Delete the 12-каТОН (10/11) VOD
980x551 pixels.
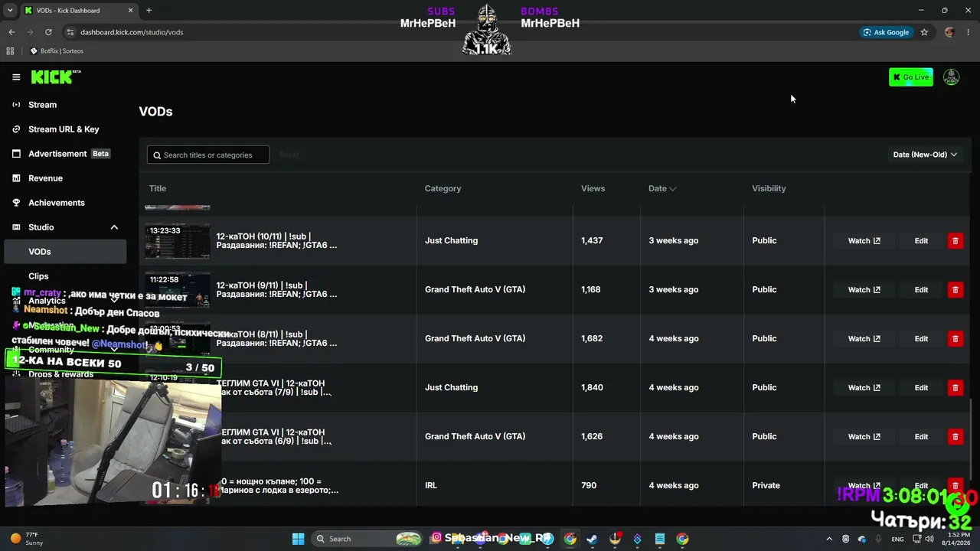pos(955,241)
